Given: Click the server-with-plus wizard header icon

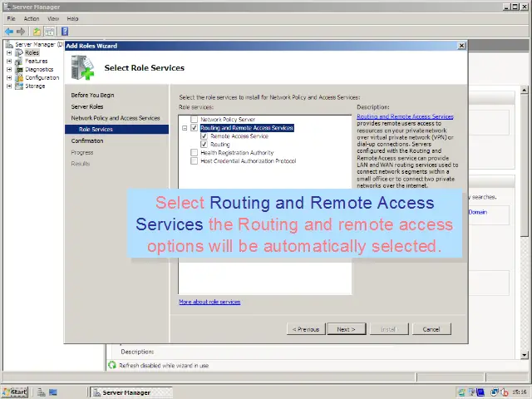Looking at the screenshot, I should [82, 68].
